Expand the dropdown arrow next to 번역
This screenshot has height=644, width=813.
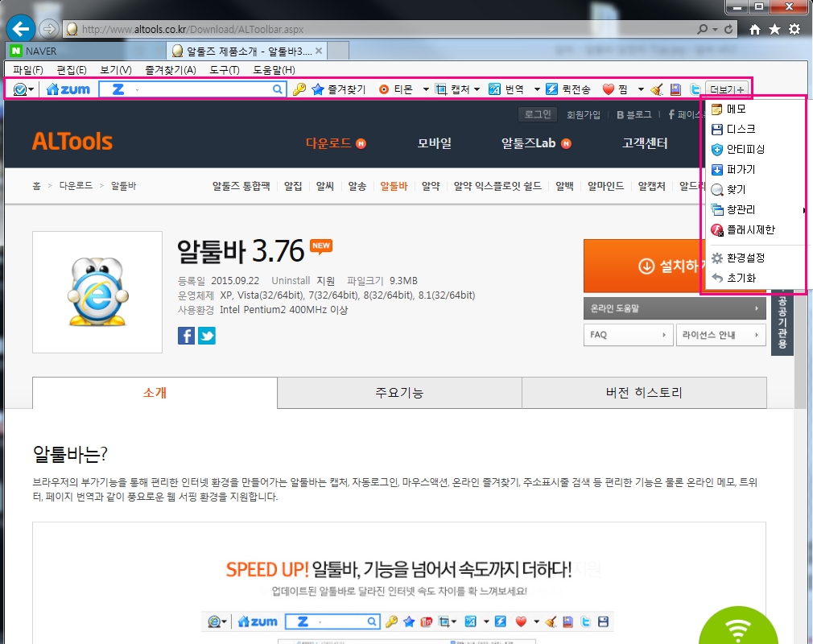pos(537,89)
